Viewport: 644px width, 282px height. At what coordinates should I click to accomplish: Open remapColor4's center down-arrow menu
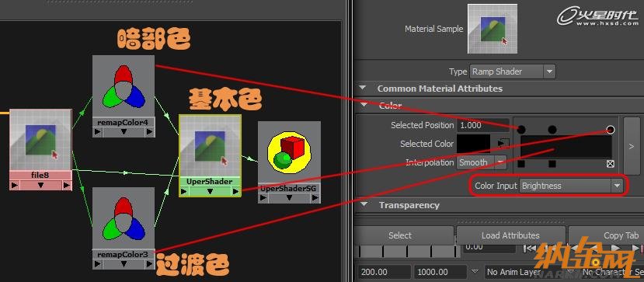124,132
